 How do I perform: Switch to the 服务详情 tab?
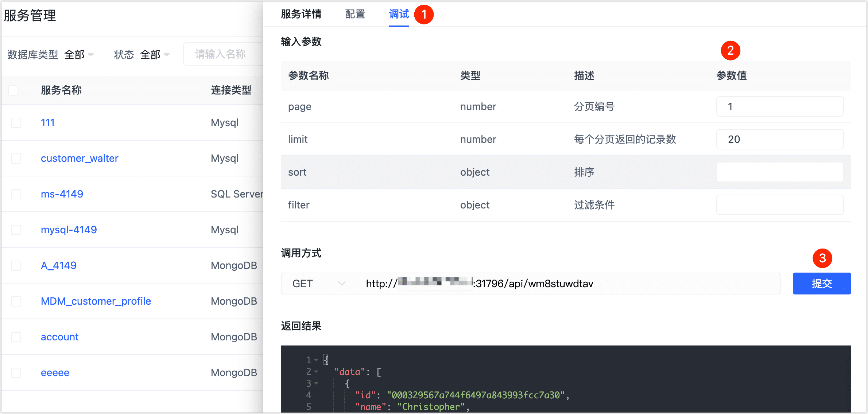click(301, 14)
